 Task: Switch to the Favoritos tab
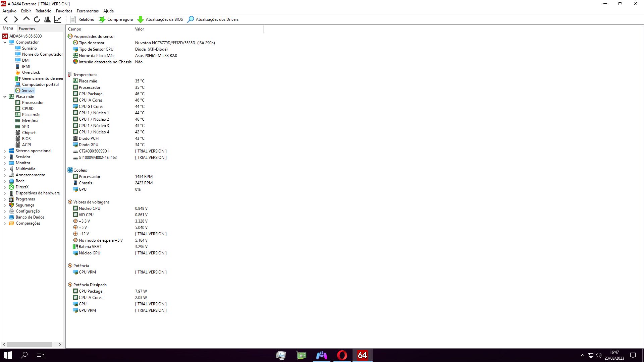27,29
